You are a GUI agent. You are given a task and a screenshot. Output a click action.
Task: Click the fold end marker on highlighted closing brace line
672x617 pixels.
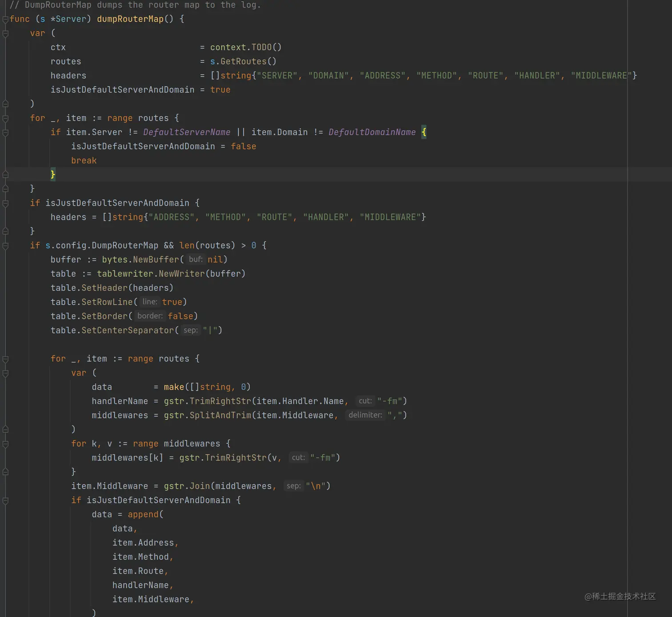pos(5,175)
